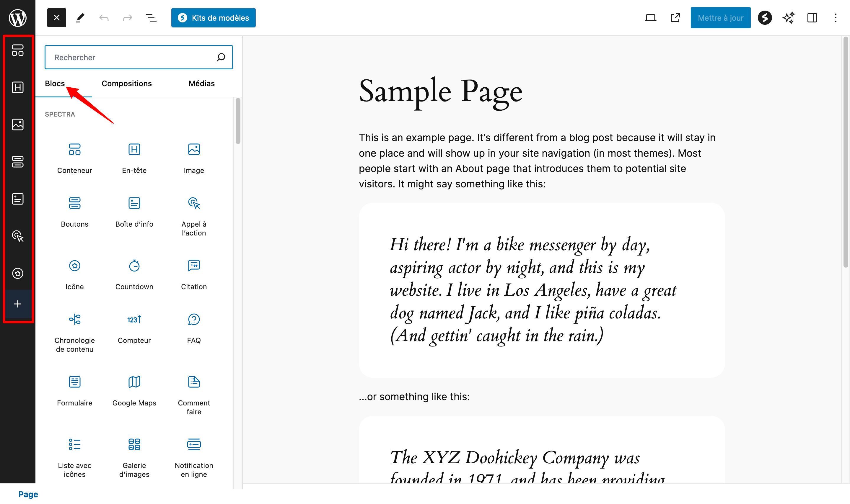The height and width of the screenshot is (504, 850).
Task: Open page in new tab icon
Action: click(x=675, y=18)
